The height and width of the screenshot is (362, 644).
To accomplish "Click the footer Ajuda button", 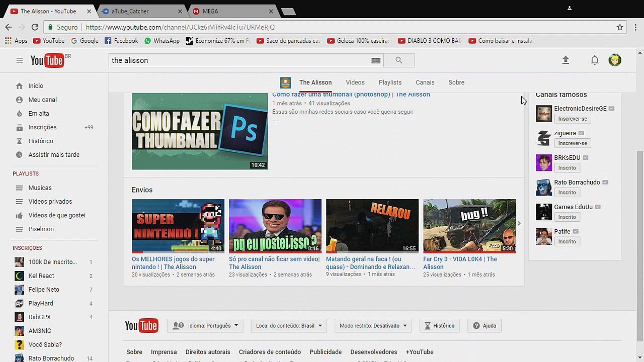I will click(x=485, y=326).
